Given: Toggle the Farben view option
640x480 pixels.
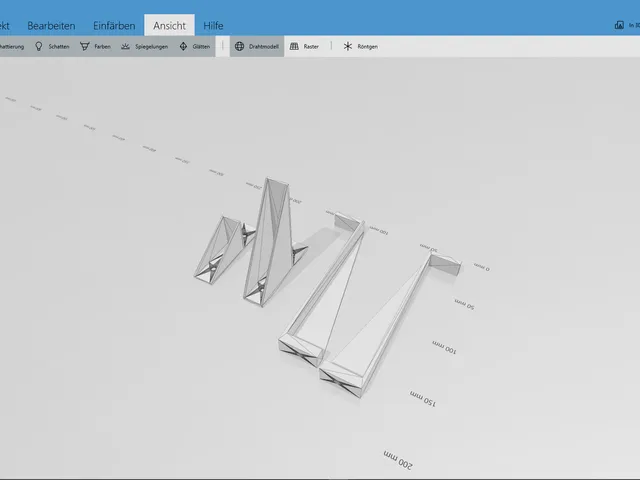Looking at the screenshot, I should pyautogui.click(x=95, y=46).
